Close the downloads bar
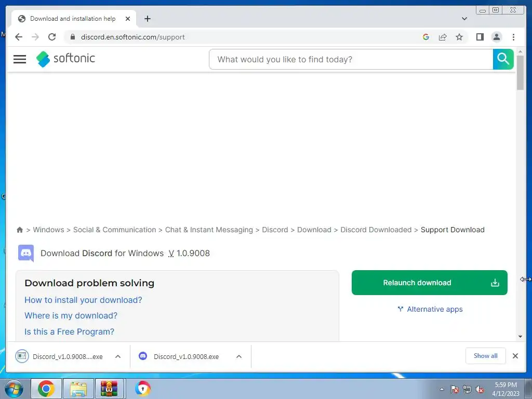Screen dimensions: 532x399 click(x=515, y=355)
